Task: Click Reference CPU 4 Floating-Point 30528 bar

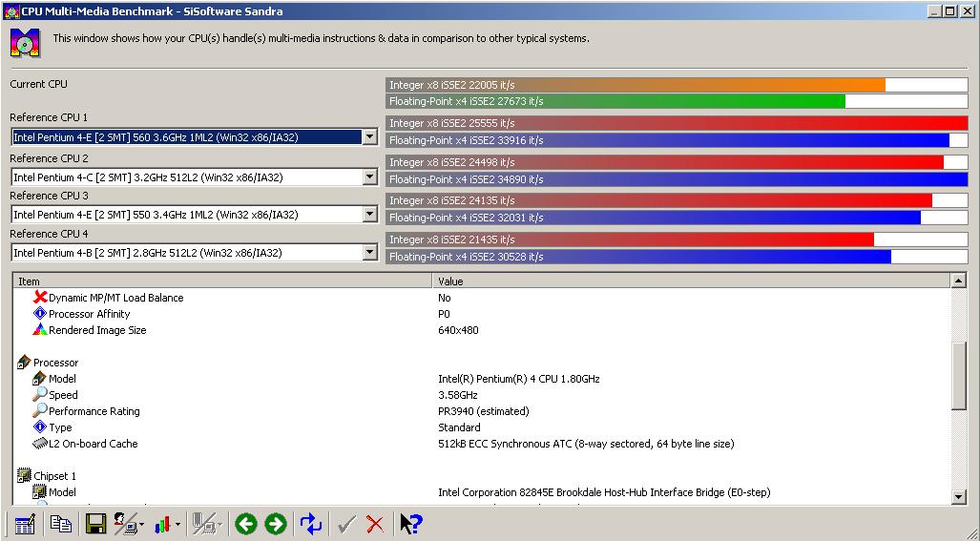Action: (638, 257)
